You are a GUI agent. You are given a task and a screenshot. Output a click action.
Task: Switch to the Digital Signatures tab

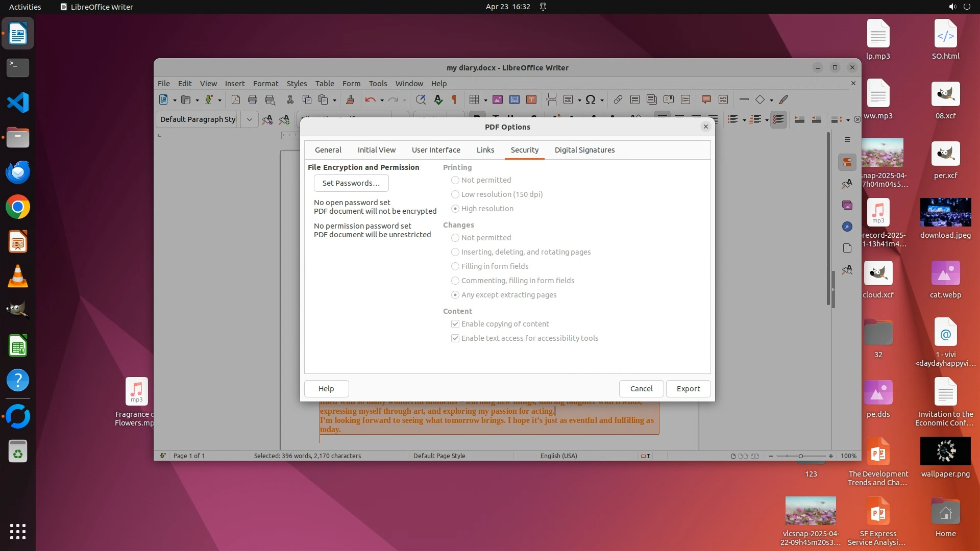(x=584, y=150)
